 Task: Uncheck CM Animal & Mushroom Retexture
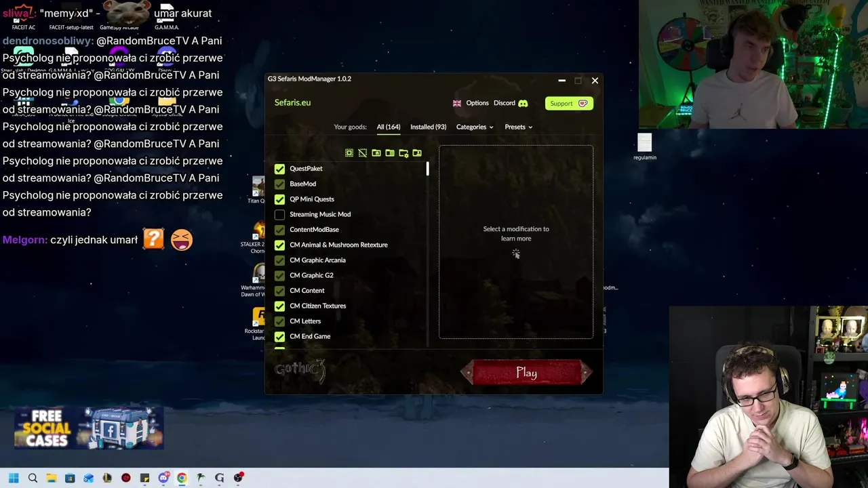click(279, 245)
